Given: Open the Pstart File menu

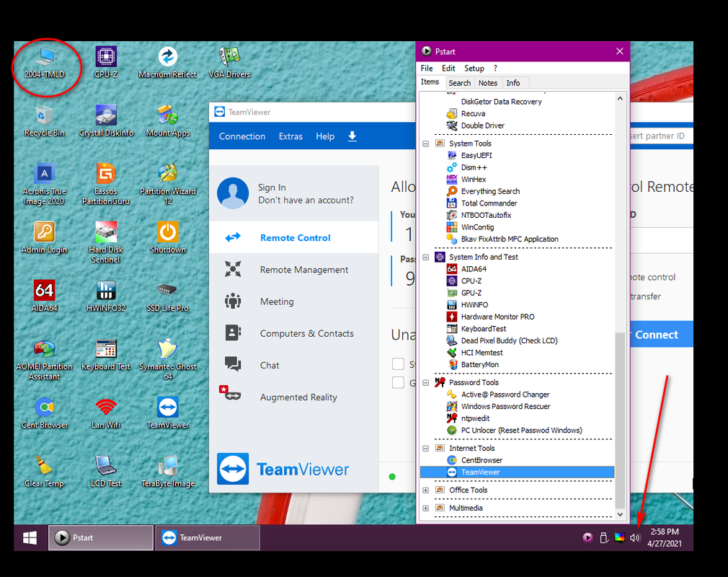Looking at the screenshot, I should (427, 69).
